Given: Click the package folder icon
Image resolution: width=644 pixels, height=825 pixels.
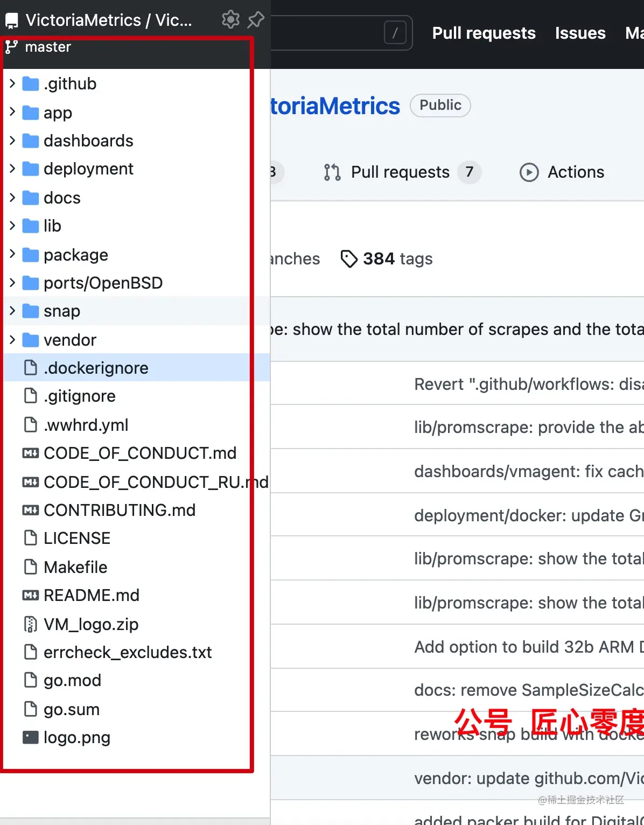Looking at the screenshot, I should pos(31,255).
